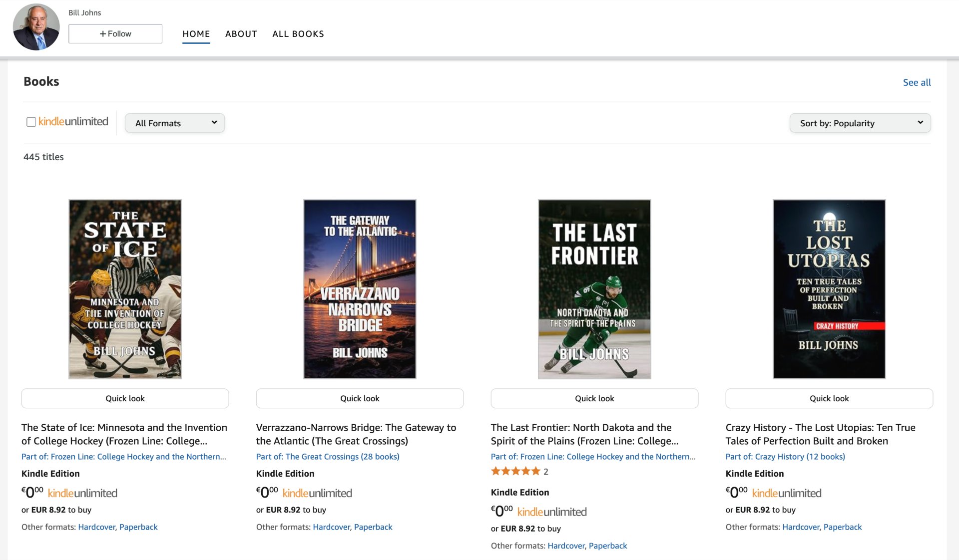Switch to the HOME tab

(x=196, y=34)
